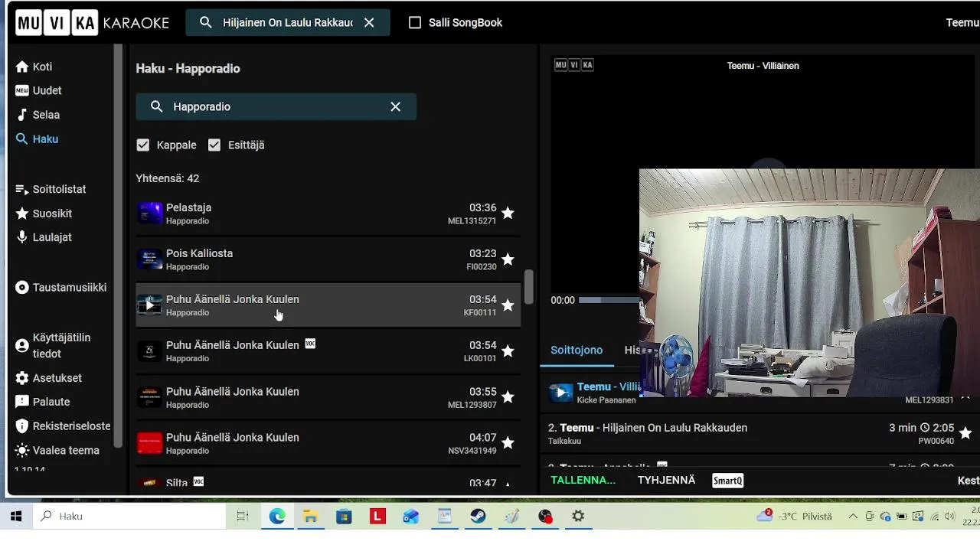This screenshot has height=551, width=980.
Task: Select the Pelastaja song thumbnail
Action: pyautogui.click(x=149, y=214)
